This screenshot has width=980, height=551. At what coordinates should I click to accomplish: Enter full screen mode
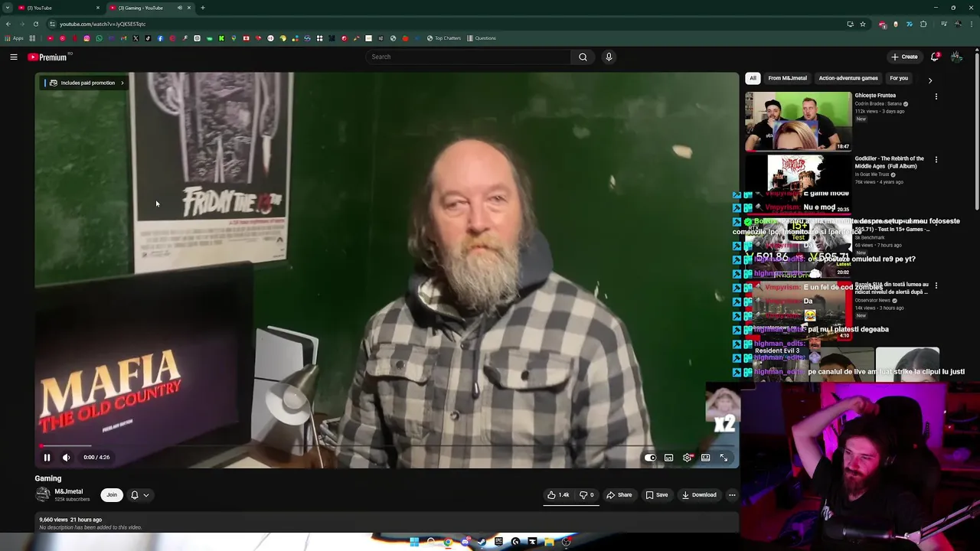[x=724, y=458]
